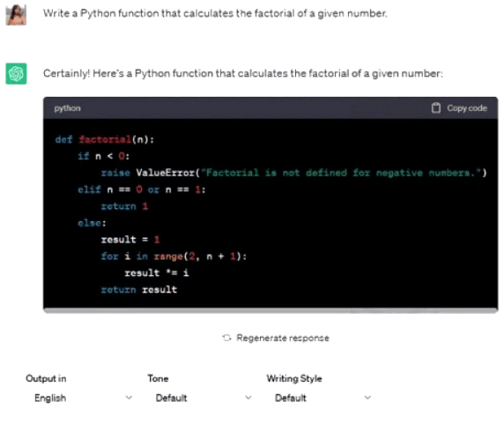
Task: Click the clipboard icon beside Copy code
Action: pos(436,108)
